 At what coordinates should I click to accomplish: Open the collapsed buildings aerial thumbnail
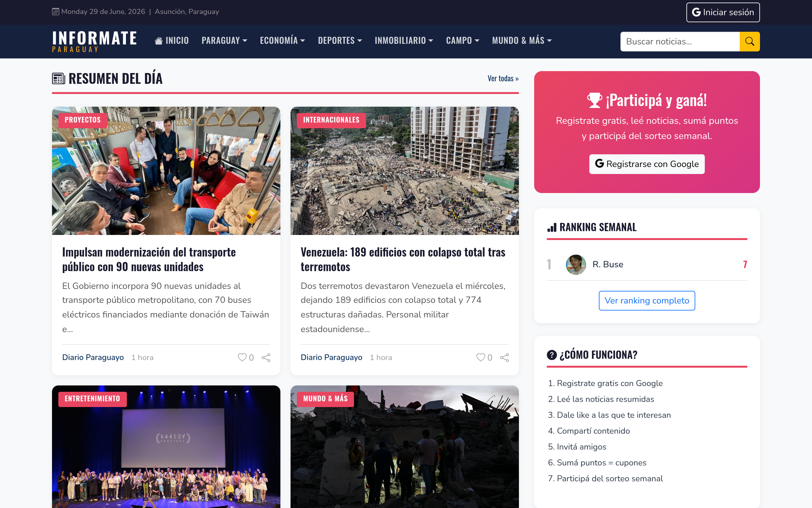405,171
